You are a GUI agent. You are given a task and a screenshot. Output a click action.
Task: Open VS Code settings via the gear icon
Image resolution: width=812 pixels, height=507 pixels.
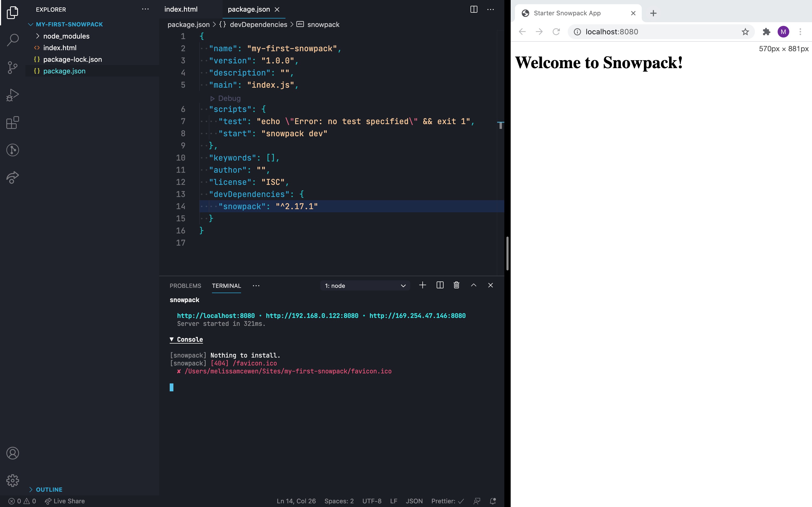[x=12, y=480]
